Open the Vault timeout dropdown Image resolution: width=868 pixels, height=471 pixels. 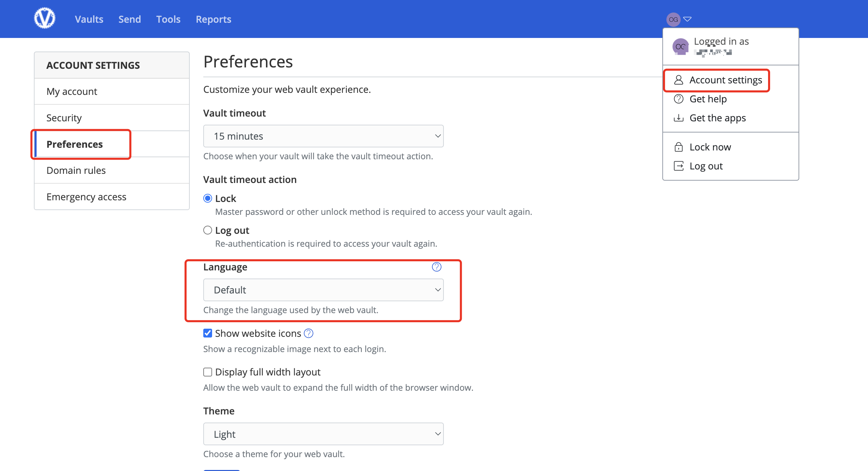pyautogui.click(x=323, y=136)
